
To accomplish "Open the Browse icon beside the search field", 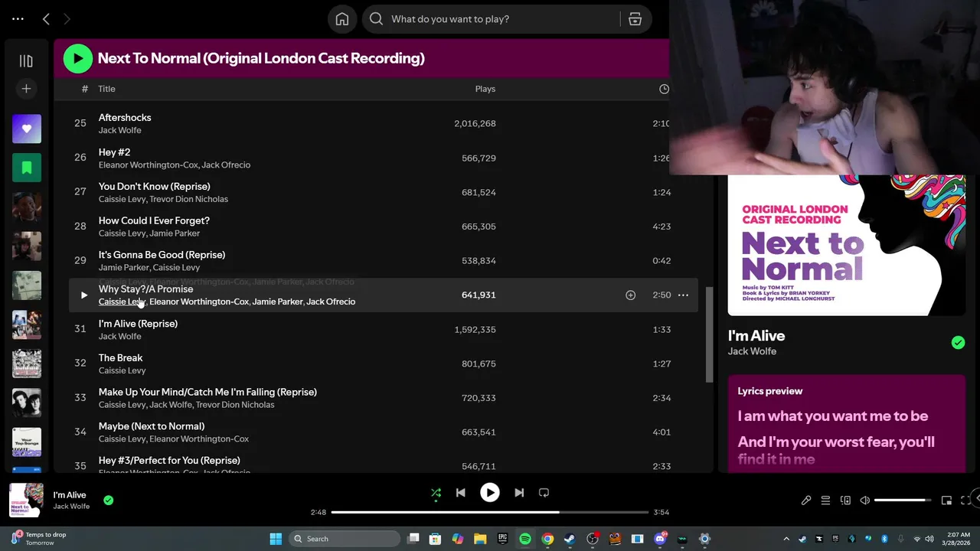I will 635,19.
